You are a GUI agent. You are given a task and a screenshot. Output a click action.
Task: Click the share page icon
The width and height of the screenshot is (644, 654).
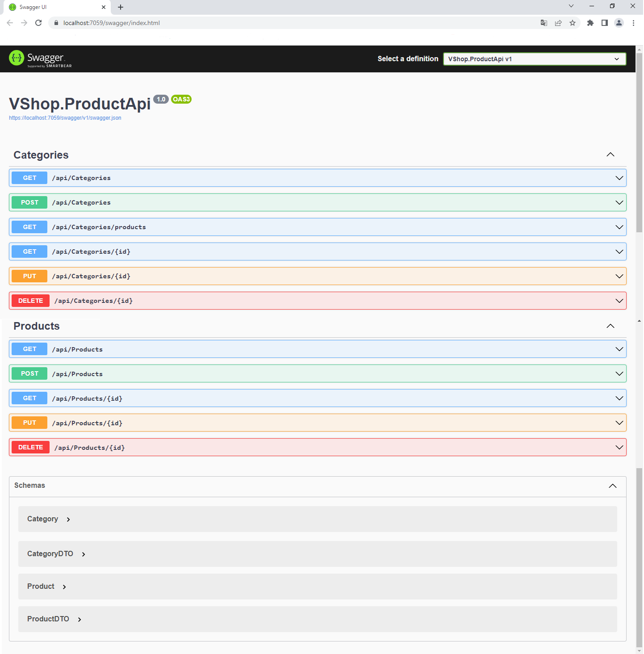tap(558, 23)
